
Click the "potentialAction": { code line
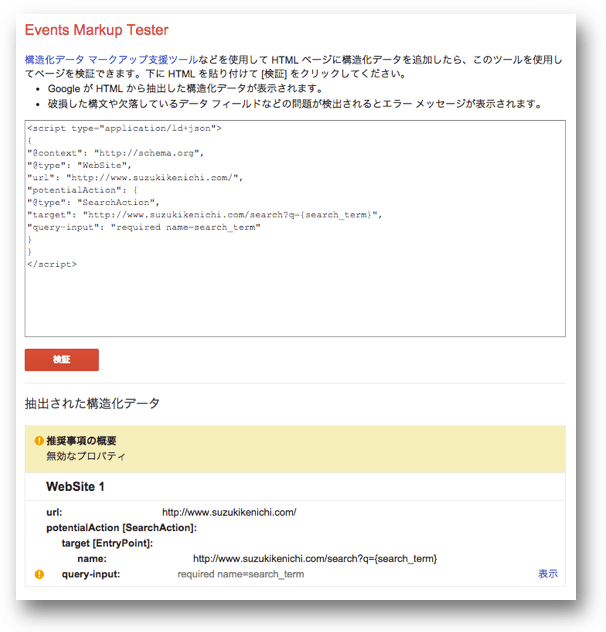click(82, 190)
